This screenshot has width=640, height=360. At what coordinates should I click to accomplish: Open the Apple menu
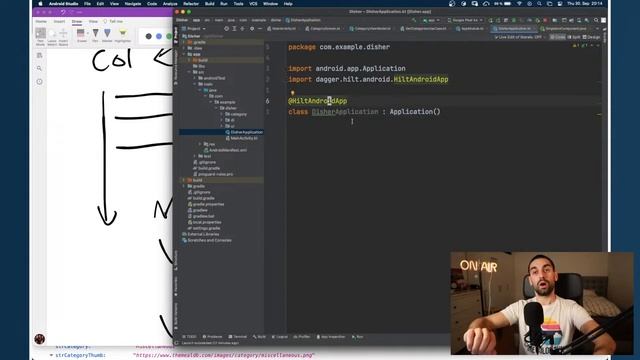[40, 4]
